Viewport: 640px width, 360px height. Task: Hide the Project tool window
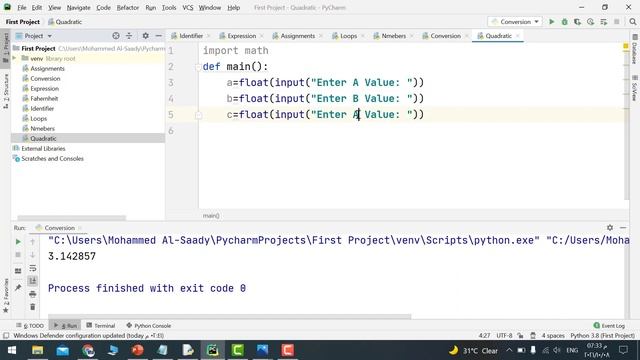coord(158,36)
